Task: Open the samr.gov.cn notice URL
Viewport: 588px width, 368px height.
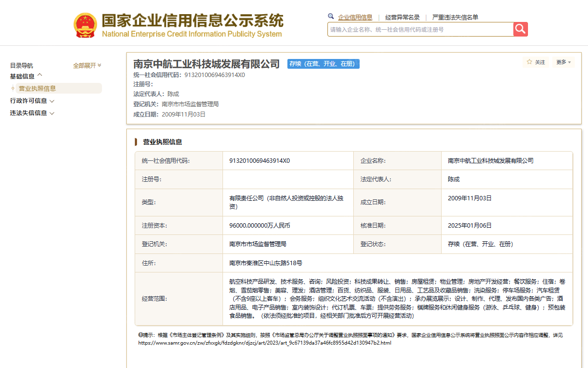Action: pyautogui.click(x=265, y=343)
